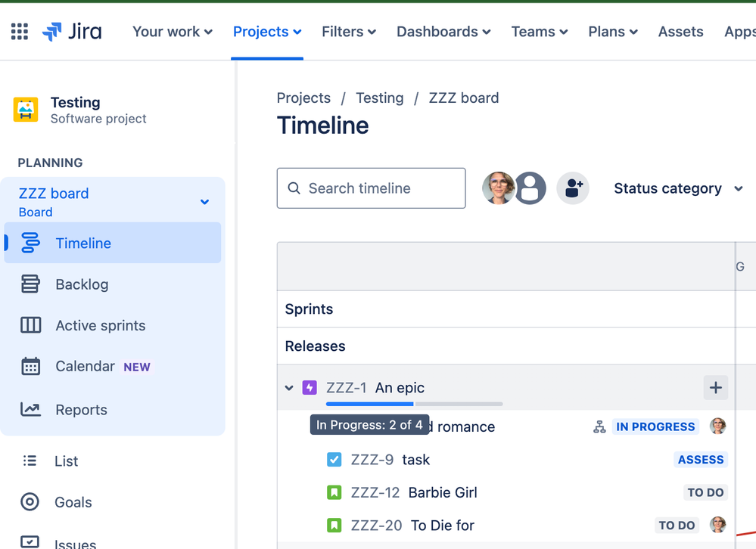Click the NEW badge beside Calendar
The height and width of the screenshot is (549, 756).
coord(137,367)
